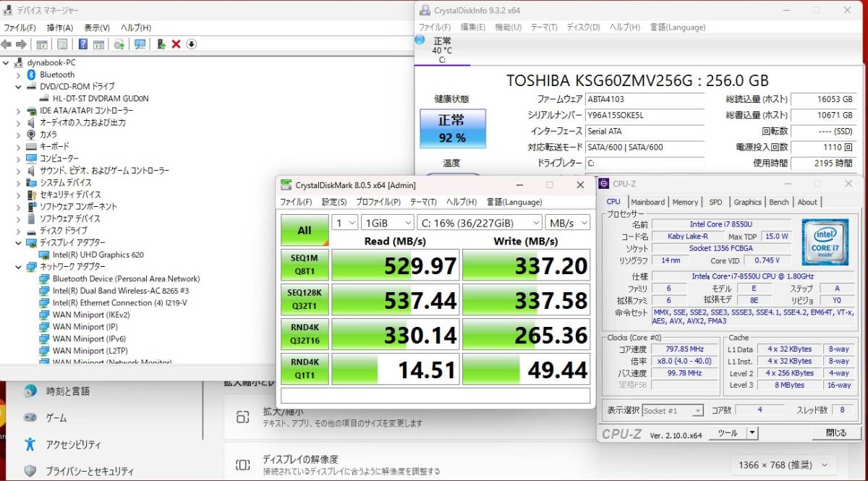Collapse the dynabook-PC root node
The height and width of the screenshot is (481, 868).
pyautogui.click(x=7, y=63)
